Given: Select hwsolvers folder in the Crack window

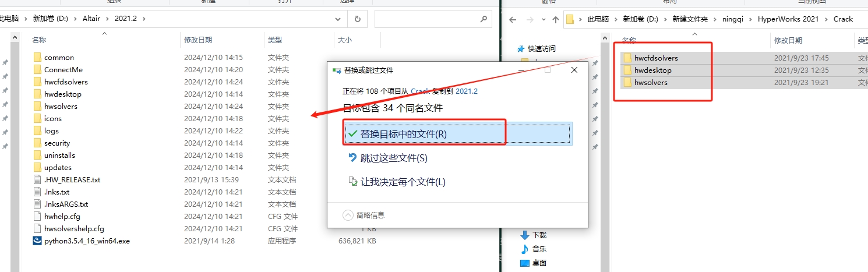Looking at the screenshot, I should (651, 82).
